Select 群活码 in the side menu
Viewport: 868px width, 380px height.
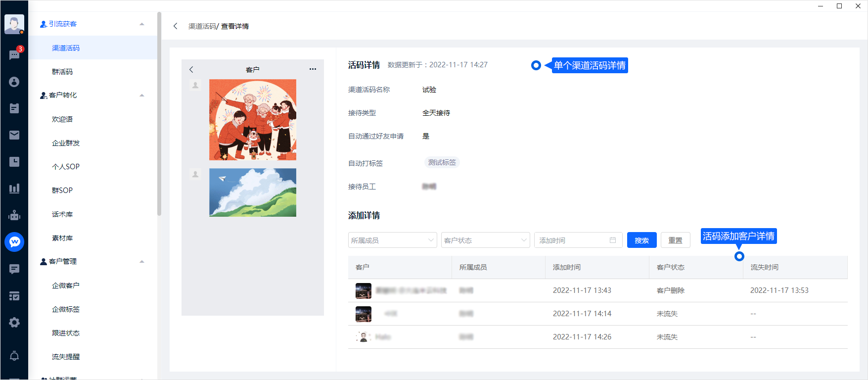(62, 72)
